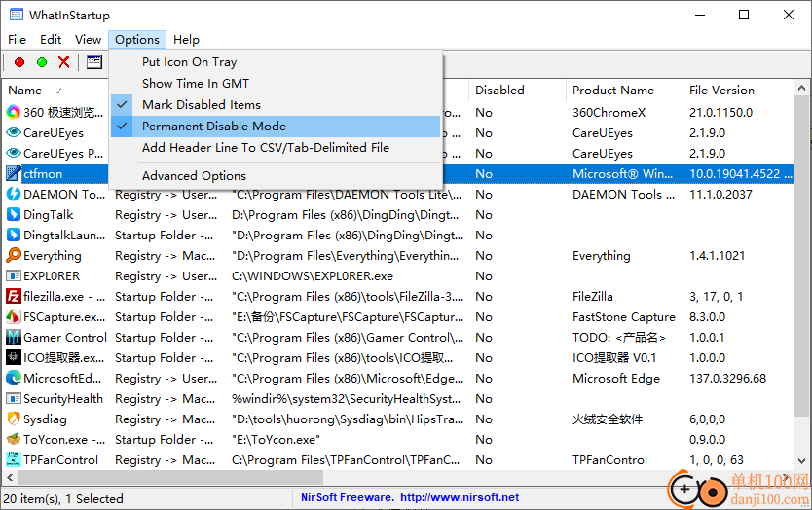The width and height of the screenshot is (812, 510).
Task: Click the TPFanControl row icon
Action: pos(13,459)
